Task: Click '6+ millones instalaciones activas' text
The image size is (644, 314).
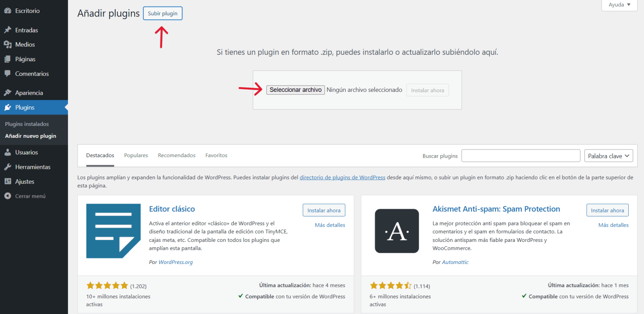Action: 400,300
